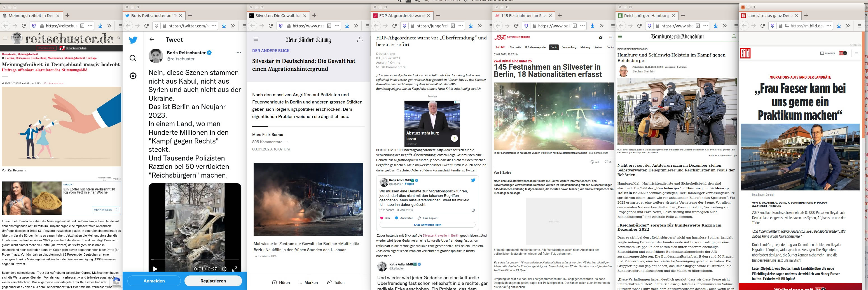
Task: Open new tab in Twitter window
Action: coord(190,15)
